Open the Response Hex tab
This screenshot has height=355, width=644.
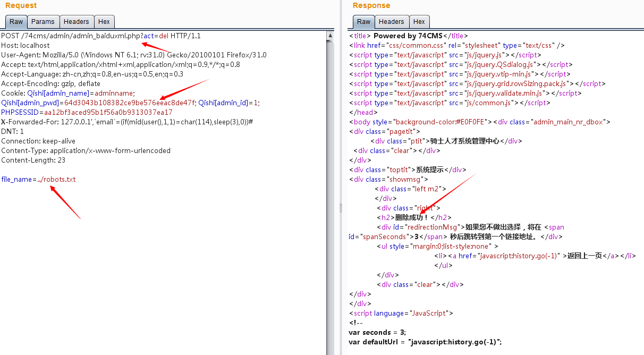pyautogui.click(x=419, y=22)
